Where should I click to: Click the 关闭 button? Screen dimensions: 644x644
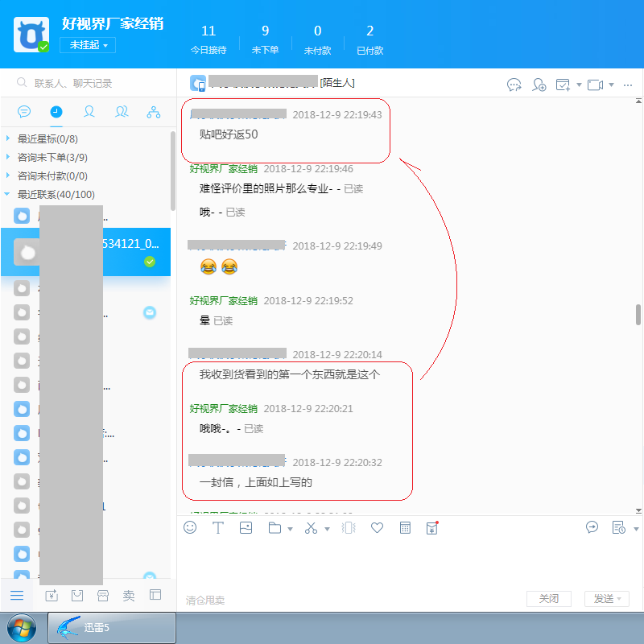tap(549, 598)
